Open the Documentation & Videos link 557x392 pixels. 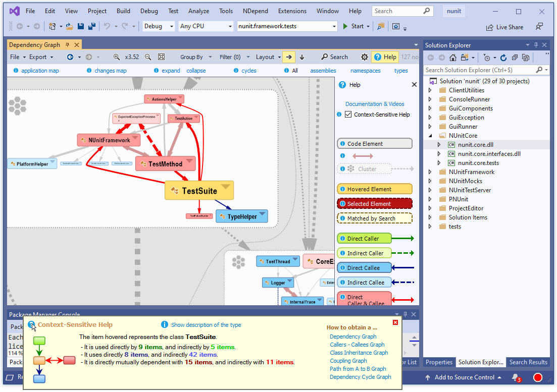pos(375,104)
